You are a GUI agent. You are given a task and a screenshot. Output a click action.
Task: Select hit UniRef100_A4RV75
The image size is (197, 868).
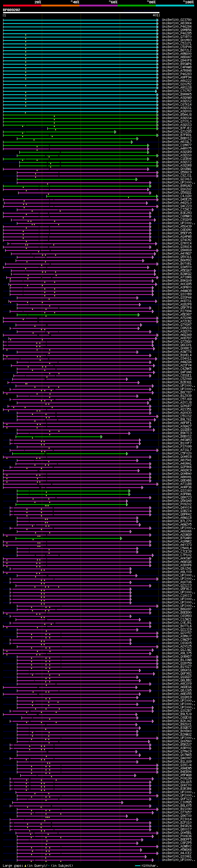(176, 149)
